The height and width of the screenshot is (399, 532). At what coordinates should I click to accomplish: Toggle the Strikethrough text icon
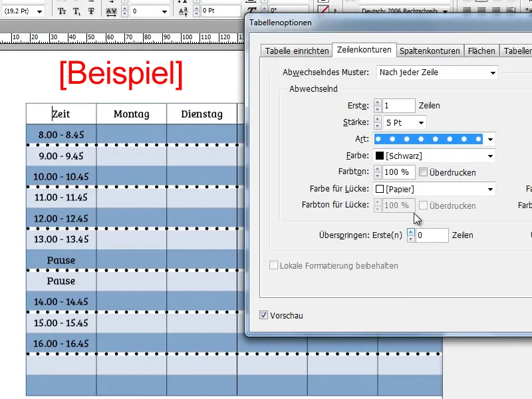tap(91, 11)
